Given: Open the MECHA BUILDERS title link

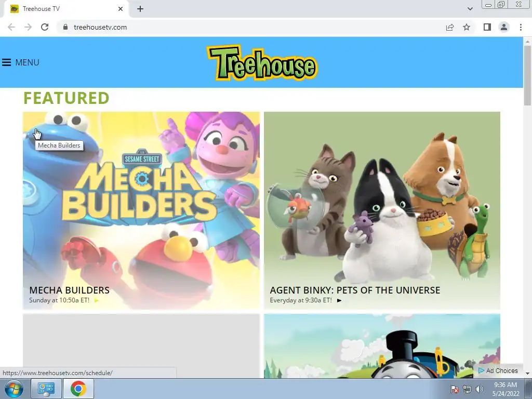Looking at the screenshot, I should [x=69, y=290].
